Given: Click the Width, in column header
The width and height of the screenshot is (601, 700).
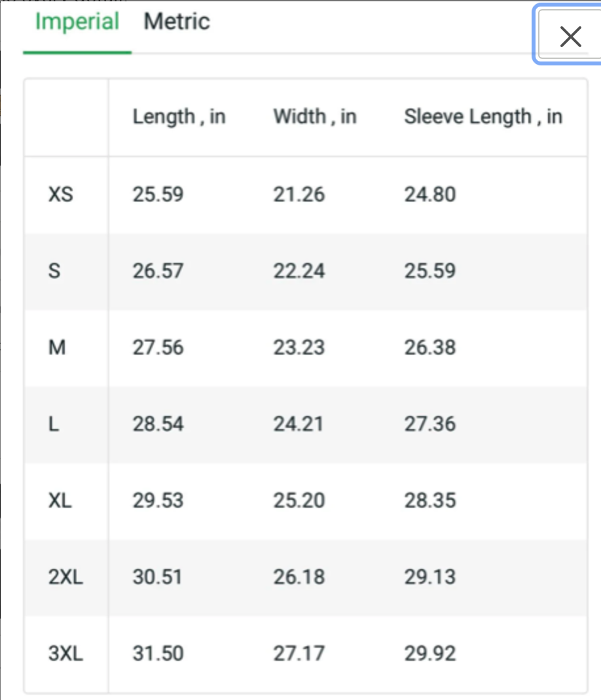Looking at the screenshot, I should coord(315,117).
